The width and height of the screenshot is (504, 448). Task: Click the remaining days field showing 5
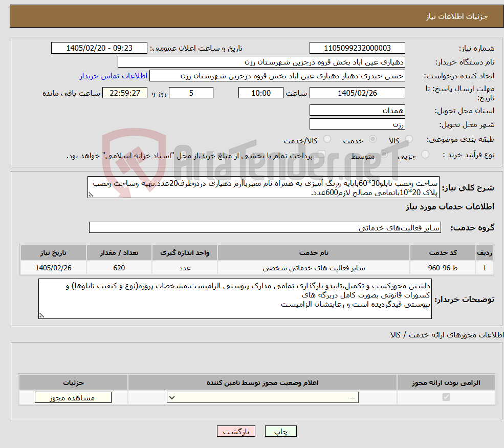click(191, 93)
